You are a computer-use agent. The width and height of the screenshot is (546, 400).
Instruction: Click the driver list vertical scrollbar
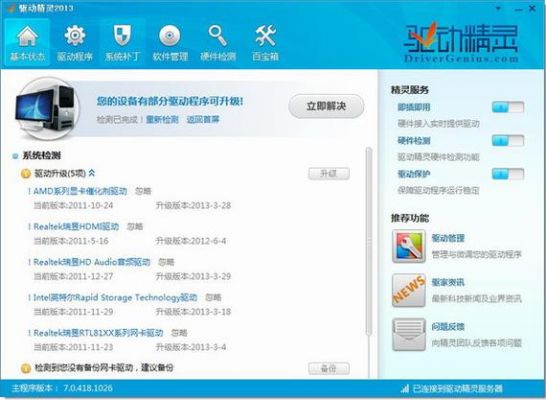tap(369, 241)
